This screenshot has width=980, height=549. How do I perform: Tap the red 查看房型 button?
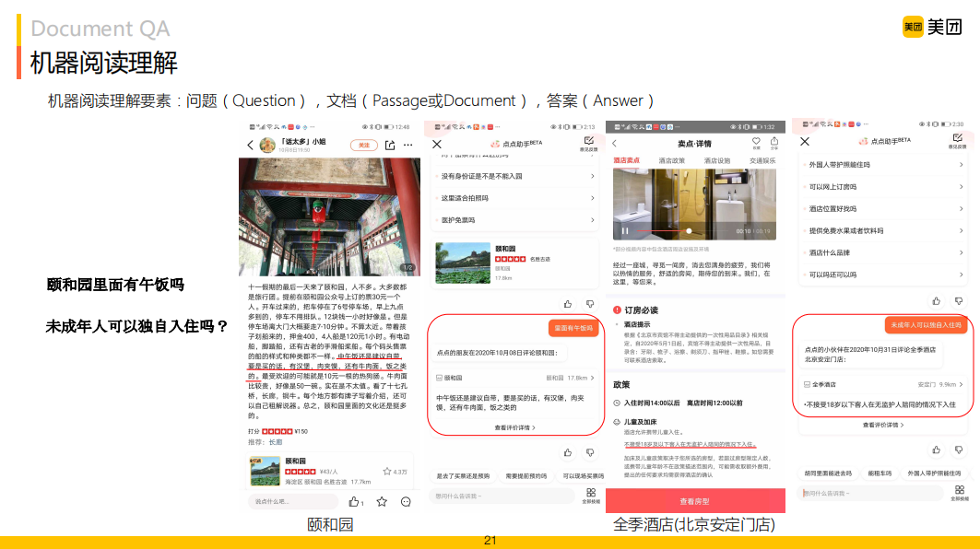pyautogui.click(x=695, y=501)
